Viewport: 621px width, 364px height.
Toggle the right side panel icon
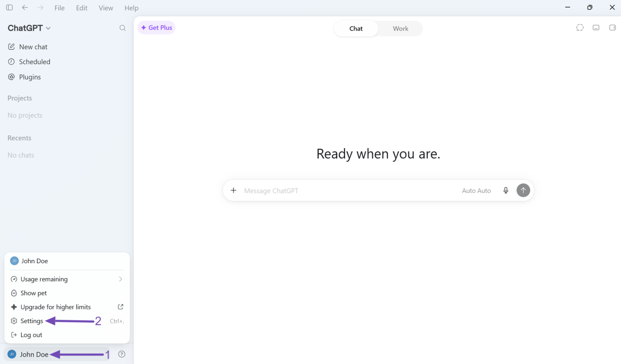pos(613,27)
